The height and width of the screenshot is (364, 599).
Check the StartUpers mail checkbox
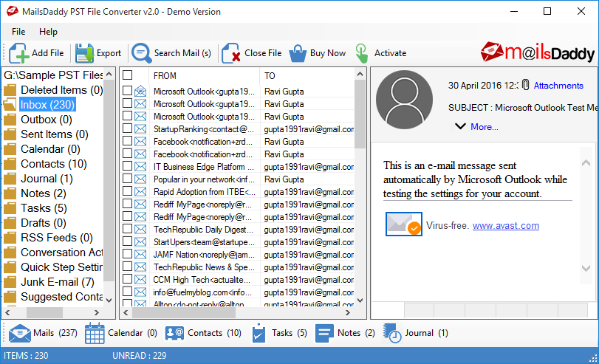pos(127,241)
